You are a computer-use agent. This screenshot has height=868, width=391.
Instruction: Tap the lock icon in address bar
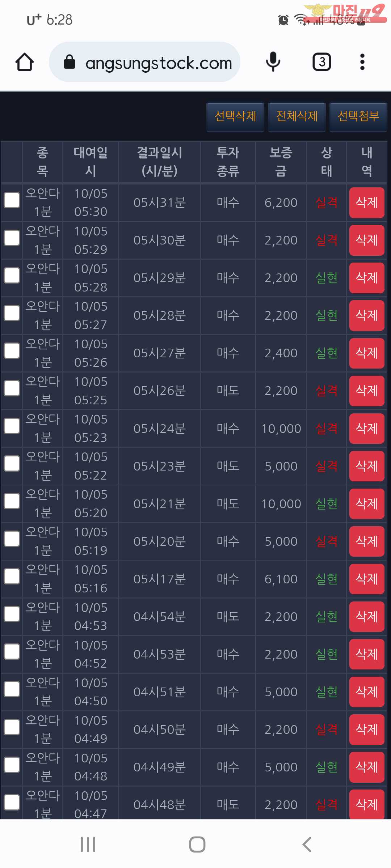pos(69,62)
